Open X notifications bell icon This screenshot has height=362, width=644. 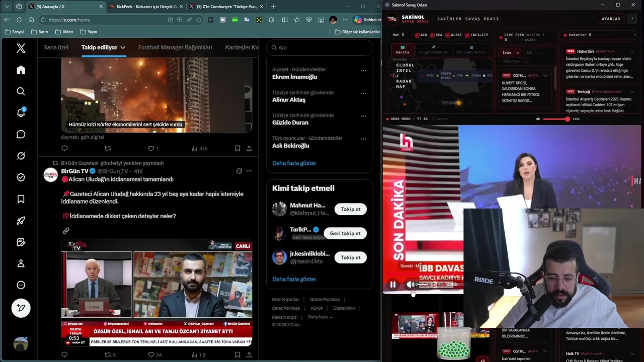21,113
